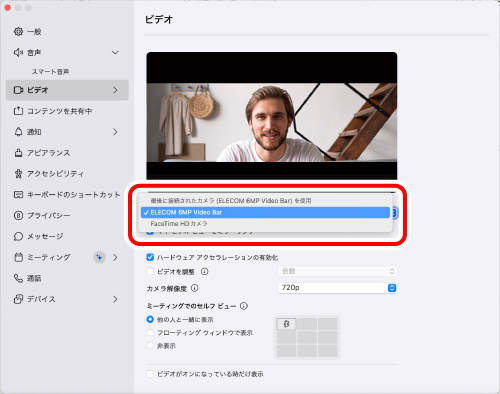Screen dimensions: 500x394
Task: Open プライバシー settings icon
Action: 18,215
